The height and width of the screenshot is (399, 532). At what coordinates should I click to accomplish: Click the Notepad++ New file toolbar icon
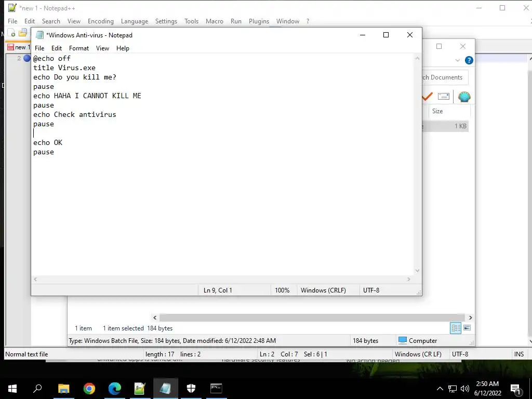click(x=12, y=33)
